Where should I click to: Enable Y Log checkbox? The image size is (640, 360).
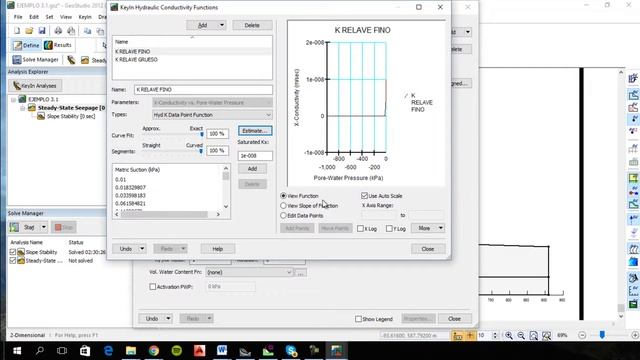pos(389,229)
